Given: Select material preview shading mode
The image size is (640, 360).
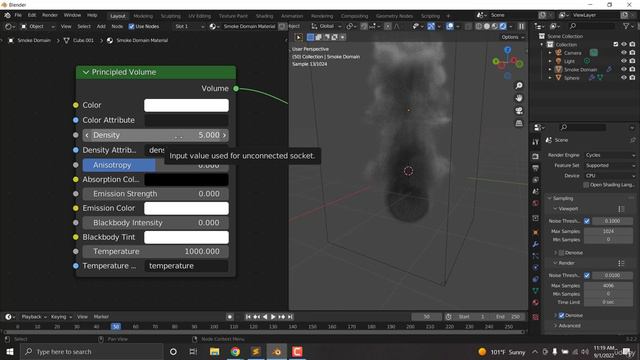Looking at the screenshot, I should tap(495, 26).
